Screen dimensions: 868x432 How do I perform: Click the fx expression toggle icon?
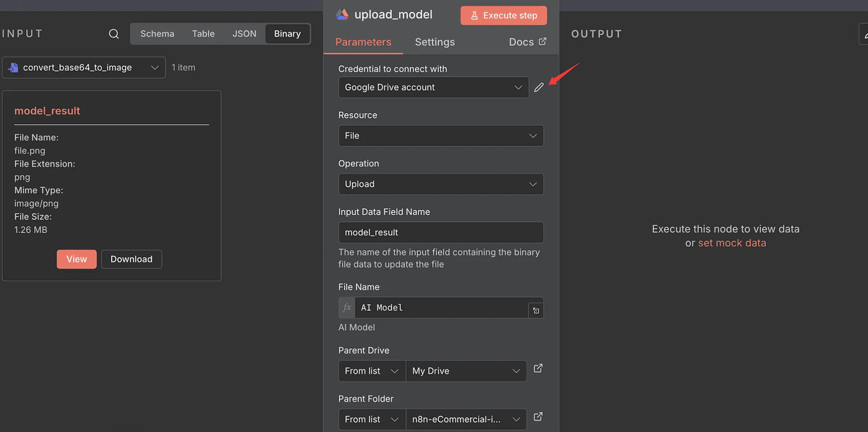(347, 308)
